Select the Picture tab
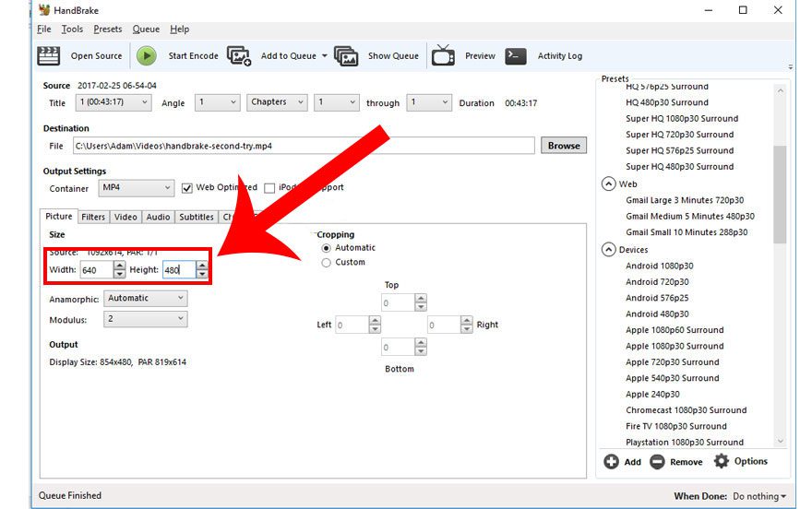812x509 pixels. pyautogui.click(x=58, y=216)
